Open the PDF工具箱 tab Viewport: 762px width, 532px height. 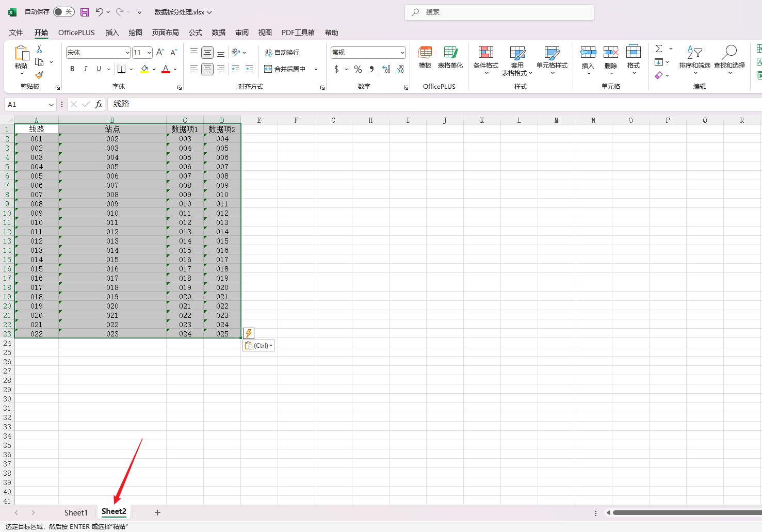point(298,33)
